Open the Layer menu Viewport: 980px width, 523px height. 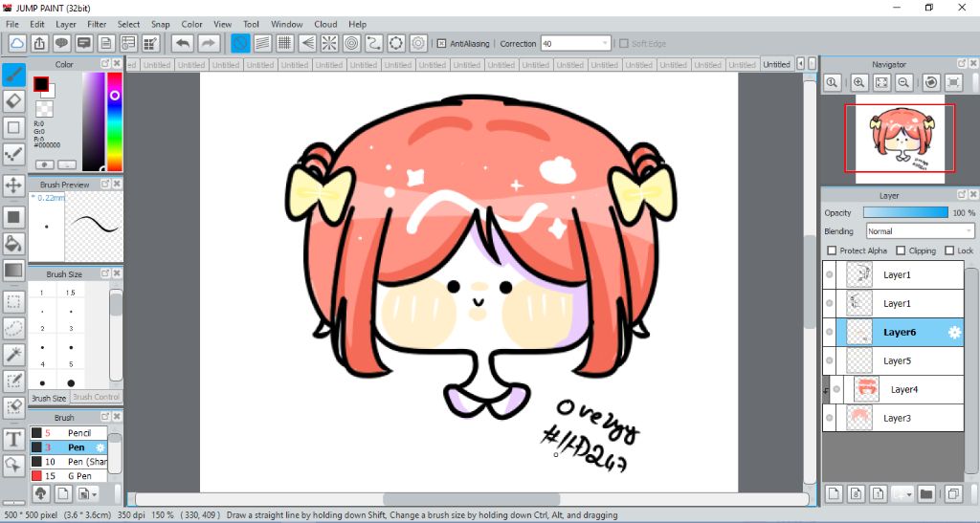66,24
